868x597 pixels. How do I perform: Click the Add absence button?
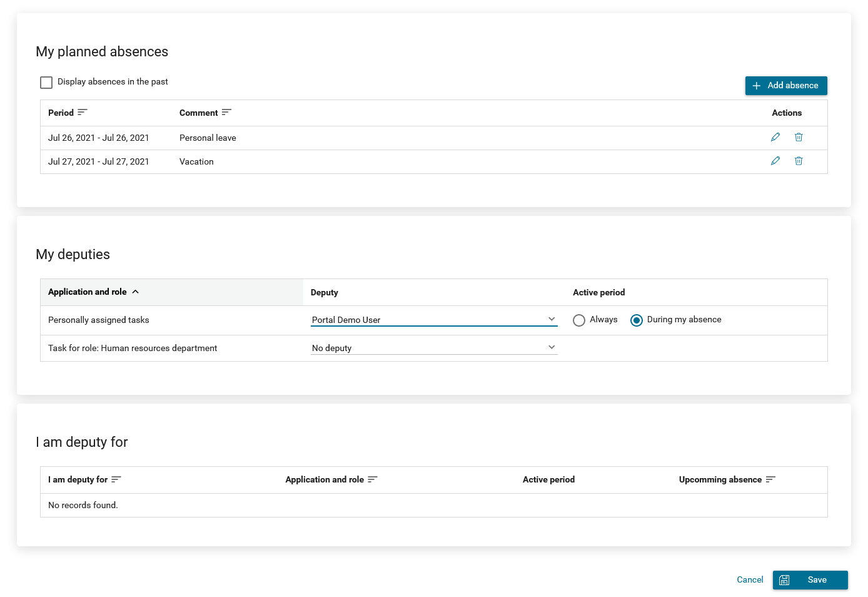pos(786,86)
